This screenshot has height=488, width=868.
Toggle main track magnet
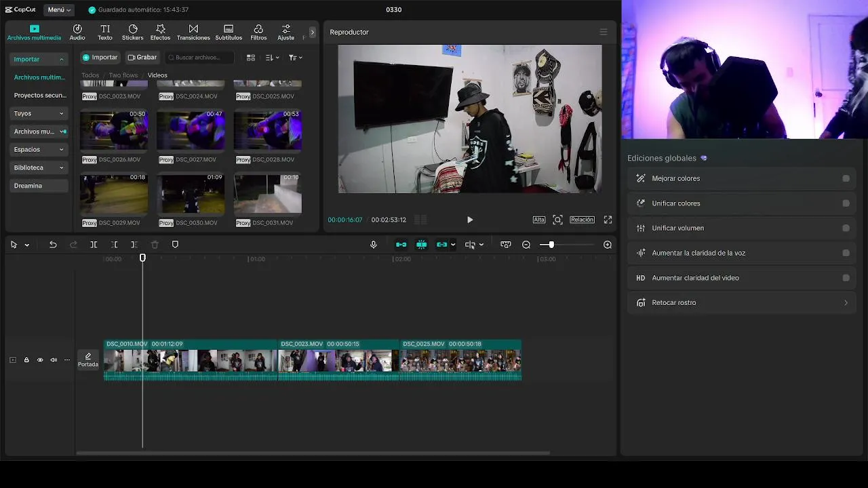coord(401,245)
